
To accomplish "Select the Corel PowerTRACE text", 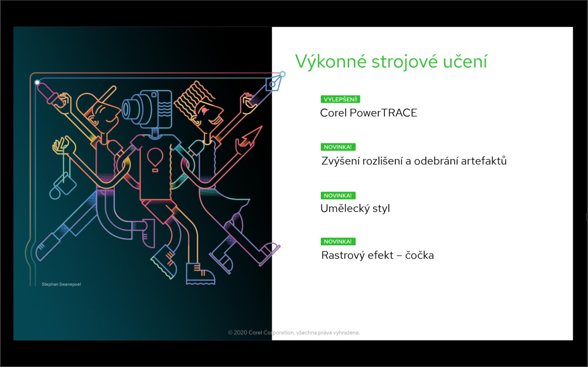I will (x=368, y=113).
